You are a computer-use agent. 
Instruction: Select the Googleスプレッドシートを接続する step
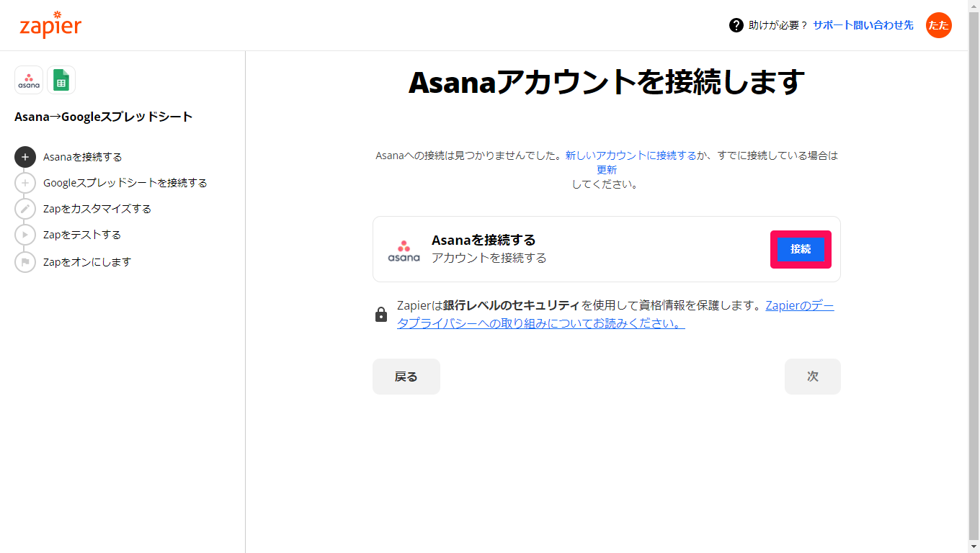[126, 183]
